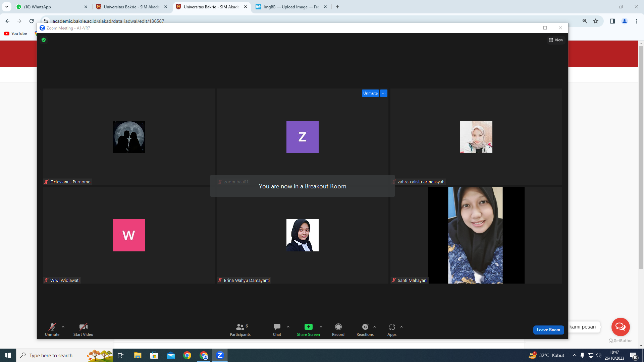Open Chrome from taskbar

pos(187,355)
